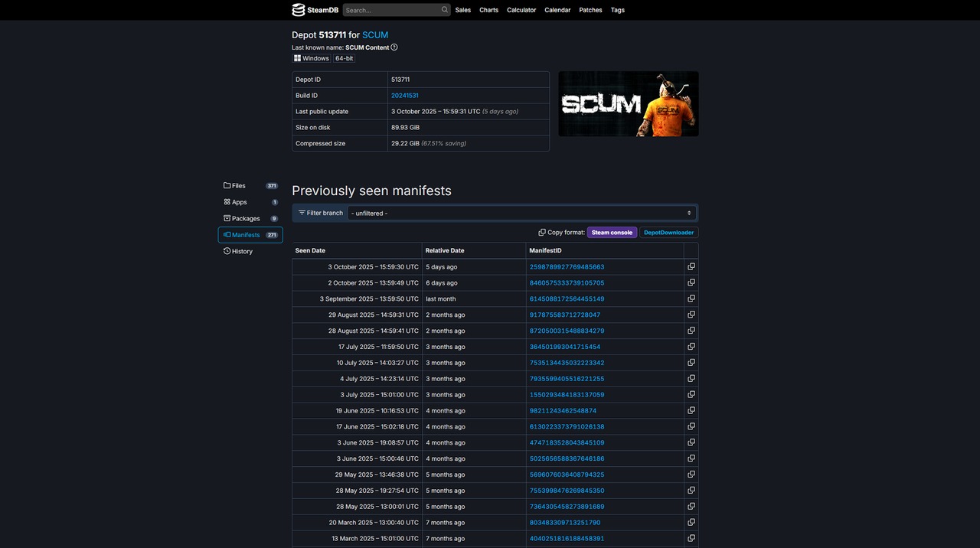Open the Charts menu item
The image size is (980, 548).
click(488, 10)
